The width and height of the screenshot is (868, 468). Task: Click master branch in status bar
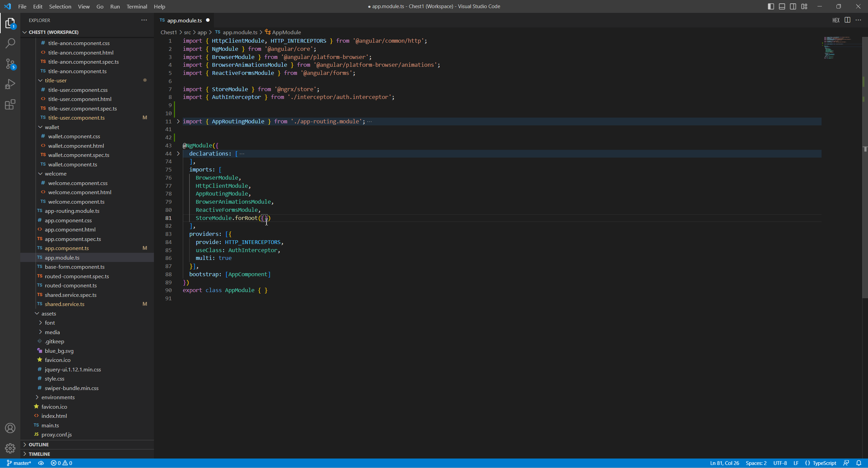(x=19, y=463)
